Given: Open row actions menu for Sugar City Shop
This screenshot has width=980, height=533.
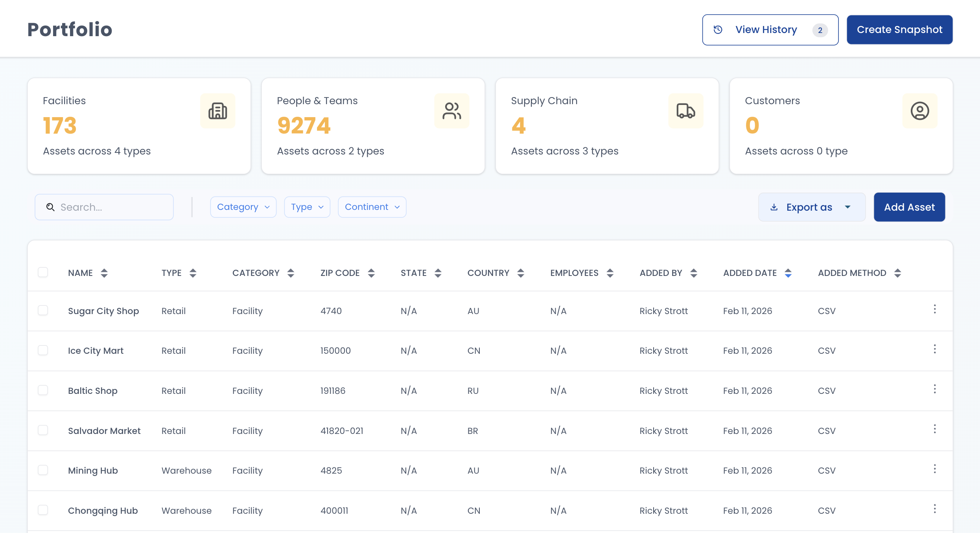Looking at the screenshot, I should 934,309.
